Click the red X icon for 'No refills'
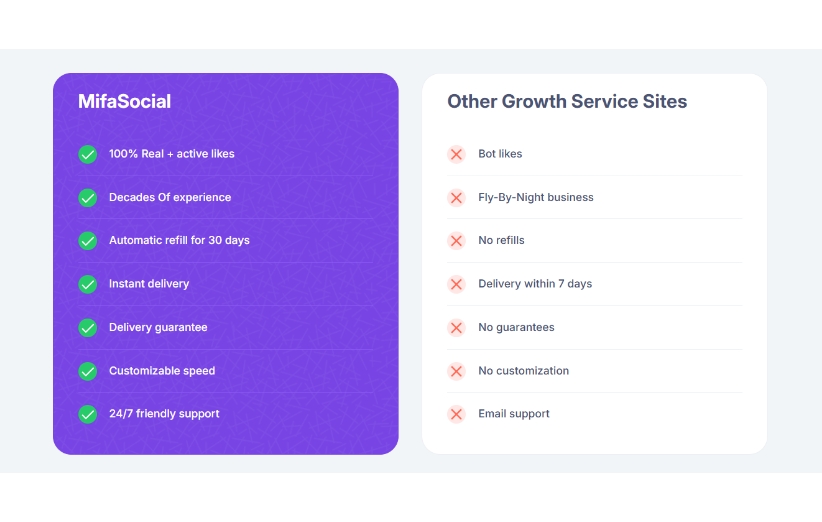 click(x=456, y=241)
